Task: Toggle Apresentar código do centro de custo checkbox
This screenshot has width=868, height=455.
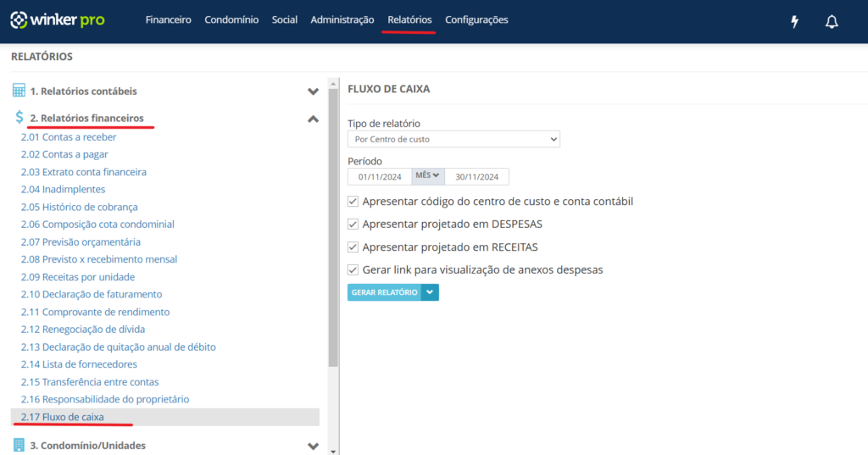Action: pyautogui.click(x=353, y=202)
